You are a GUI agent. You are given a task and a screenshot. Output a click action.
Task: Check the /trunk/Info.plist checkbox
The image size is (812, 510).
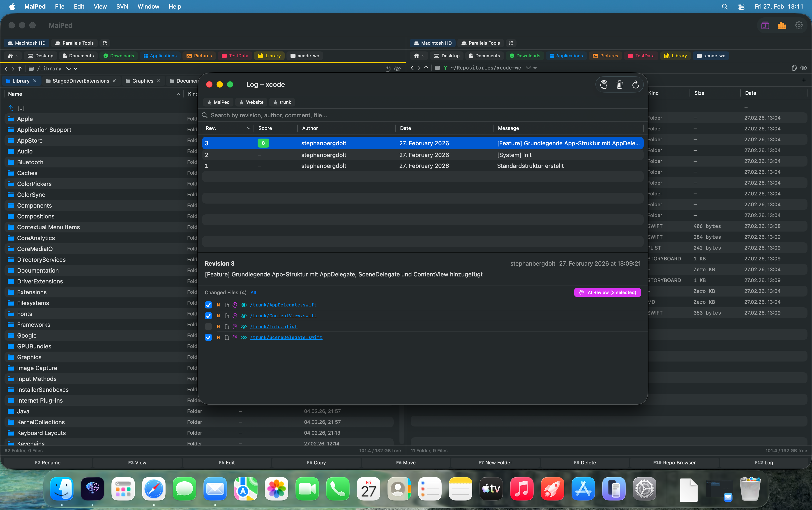[208, 327]
